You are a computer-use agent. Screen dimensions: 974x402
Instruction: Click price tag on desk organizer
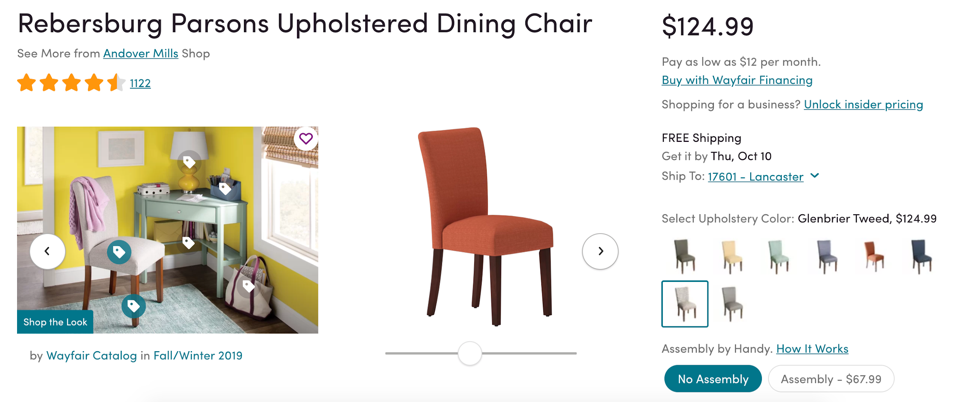pos(225,186)
